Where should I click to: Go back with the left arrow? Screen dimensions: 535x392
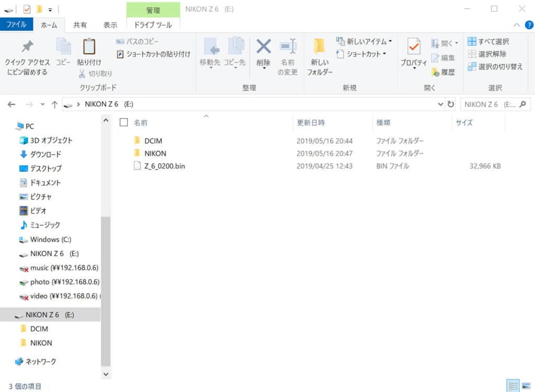point(11,104)
